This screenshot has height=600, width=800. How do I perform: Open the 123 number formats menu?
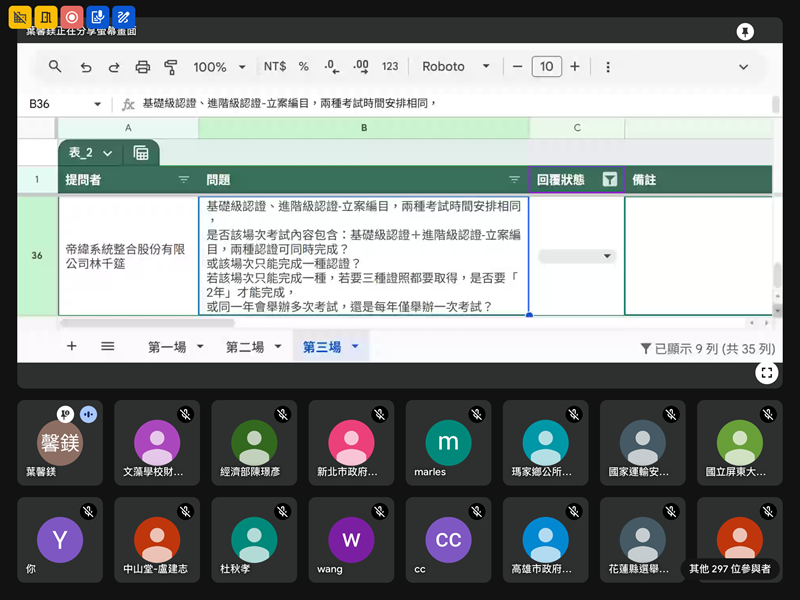tap(390, 66)
